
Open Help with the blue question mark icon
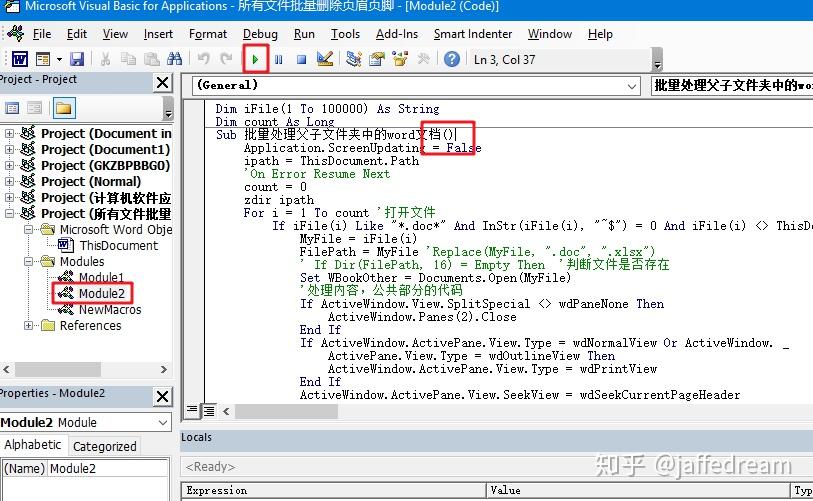tap(452, 59)
